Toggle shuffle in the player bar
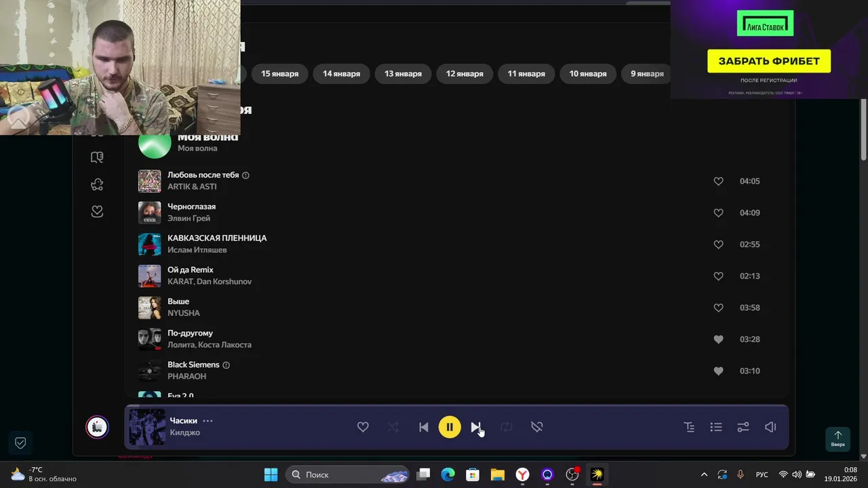This screenshot has height=488, width=868. point(393,427)
